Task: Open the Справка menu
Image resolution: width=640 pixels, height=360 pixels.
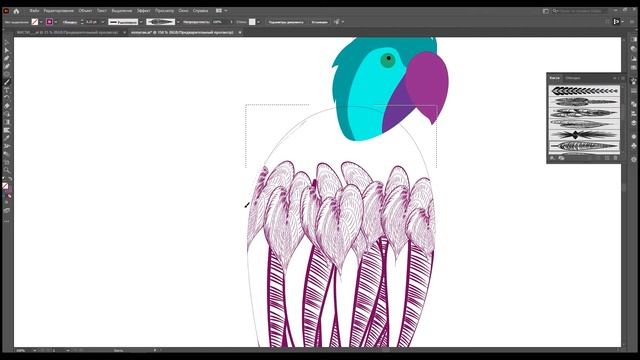Action: pyautogui.click(x=200, y=11)
